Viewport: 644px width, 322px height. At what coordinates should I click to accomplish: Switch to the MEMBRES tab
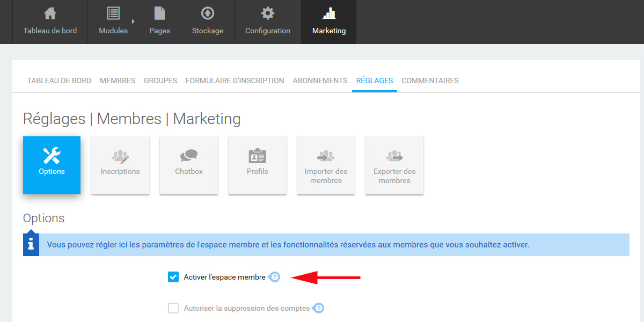pos(117,80)
